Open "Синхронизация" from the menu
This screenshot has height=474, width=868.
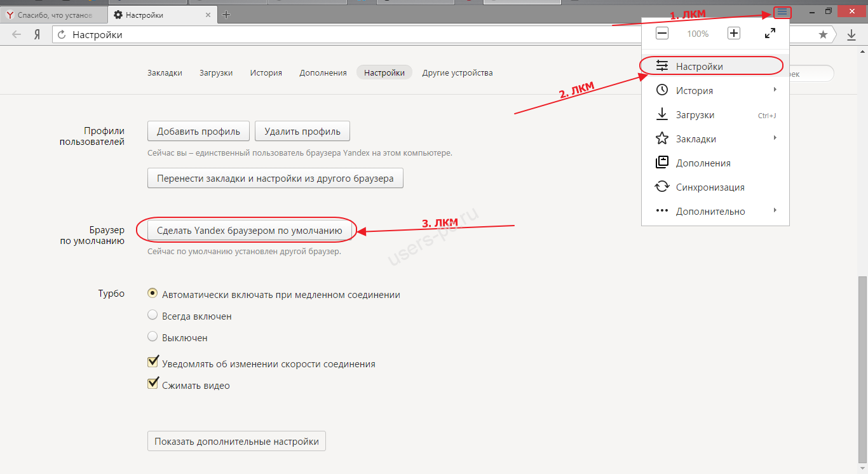tap(710, 187)
